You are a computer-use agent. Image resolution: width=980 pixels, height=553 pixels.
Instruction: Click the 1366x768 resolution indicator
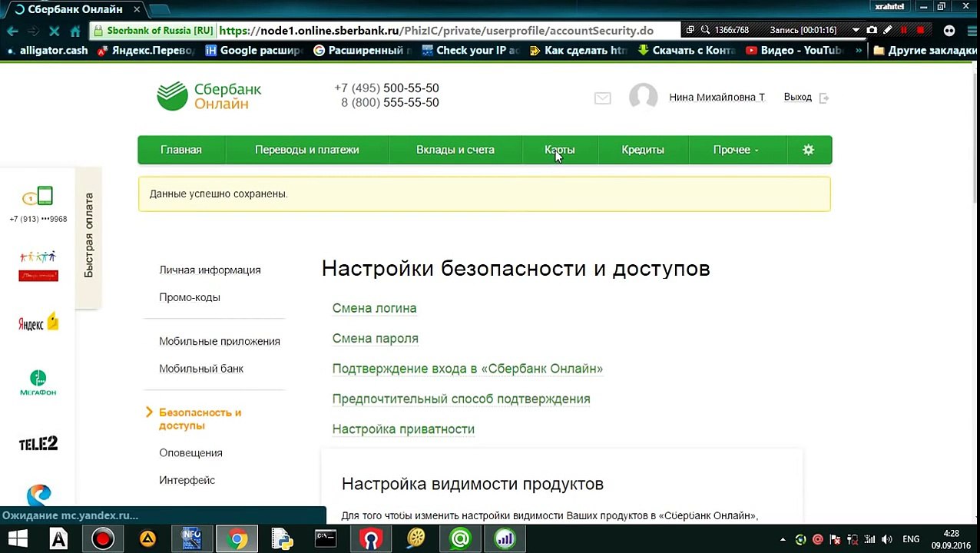click(731, 30)
